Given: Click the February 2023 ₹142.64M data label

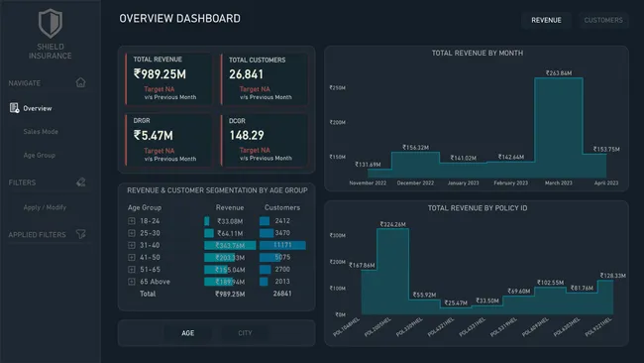Looking at the screenshot, I should 511,157.
